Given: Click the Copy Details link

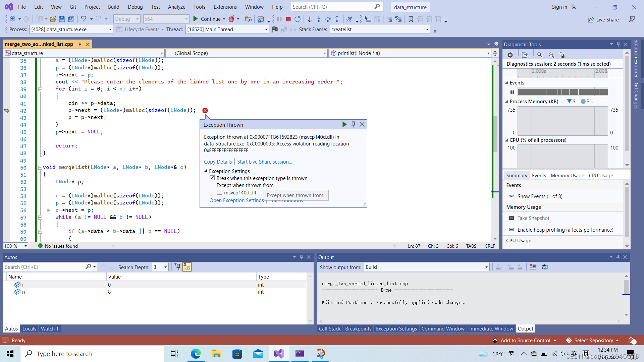Looking at the screenshot, I should pyautogui.click(x=218, y=162).
